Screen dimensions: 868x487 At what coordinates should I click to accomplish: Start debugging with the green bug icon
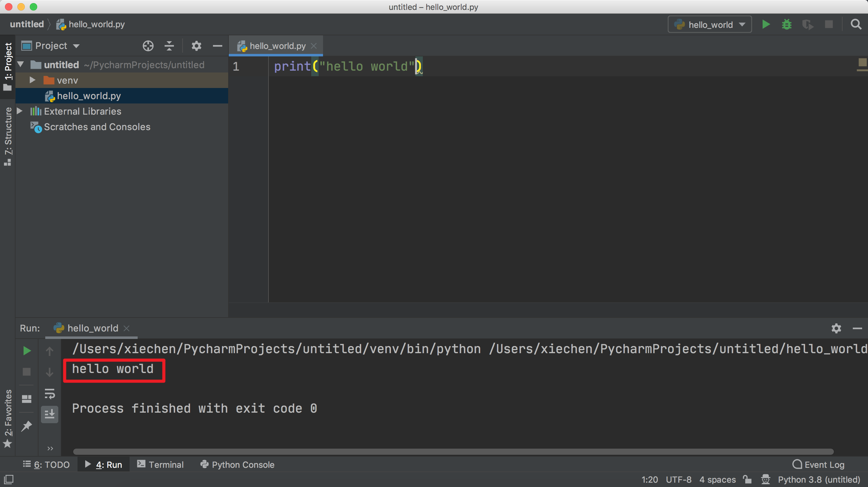point(786,24)
